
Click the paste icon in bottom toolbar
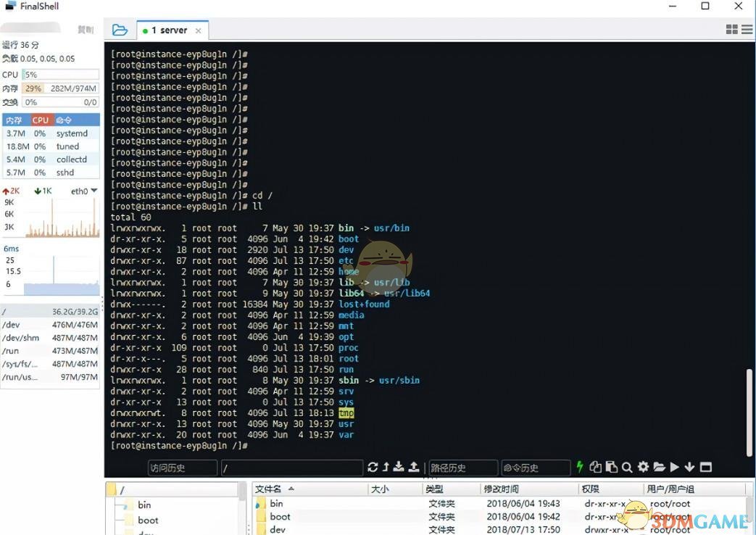point(611,468)
